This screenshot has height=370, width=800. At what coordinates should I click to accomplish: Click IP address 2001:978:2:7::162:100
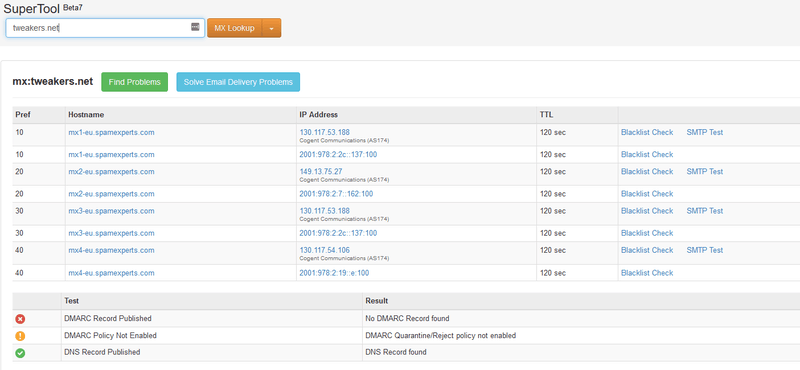pos(336,194)
